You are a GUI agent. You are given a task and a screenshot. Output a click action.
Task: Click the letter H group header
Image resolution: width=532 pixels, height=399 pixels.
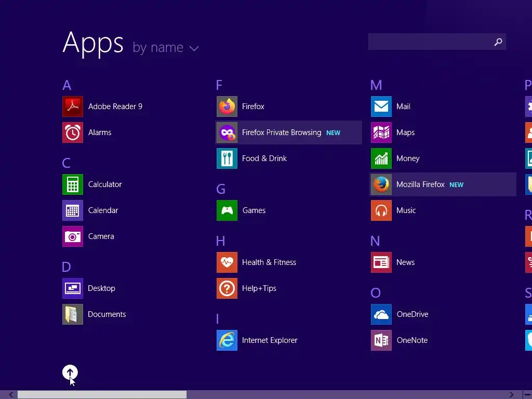tap(220, 241)
